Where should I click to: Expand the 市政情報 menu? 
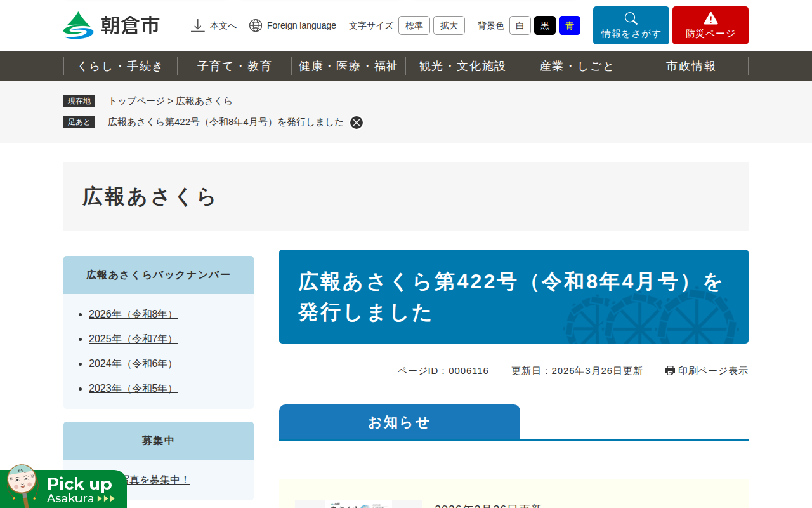(691, 66)
